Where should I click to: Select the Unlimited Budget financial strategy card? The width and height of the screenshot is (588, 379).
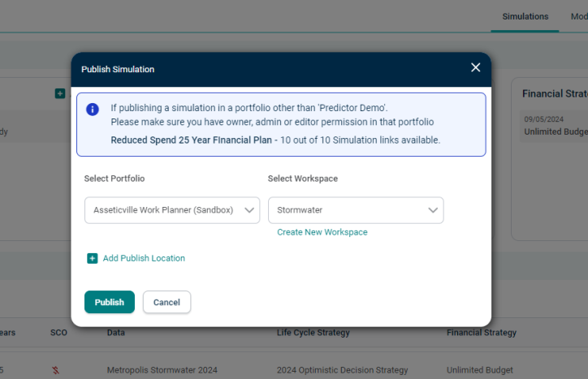(x=554, y=126)
